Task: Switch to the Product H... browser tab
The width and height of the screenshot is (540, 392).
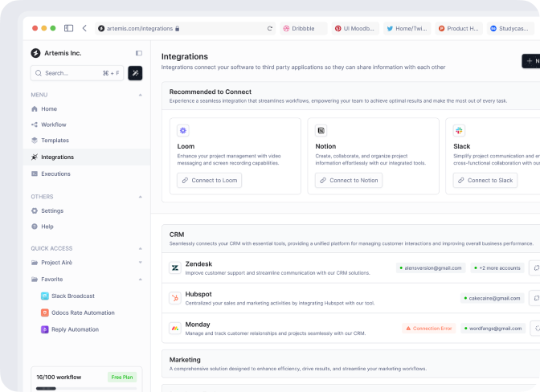Action: coord(459,28)
